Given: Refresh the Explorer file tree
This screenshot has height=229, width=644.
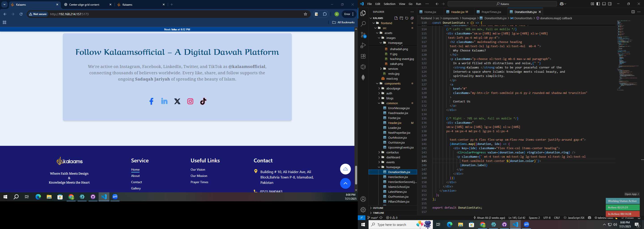Looking at the screenshot, I should pos(407,18).
